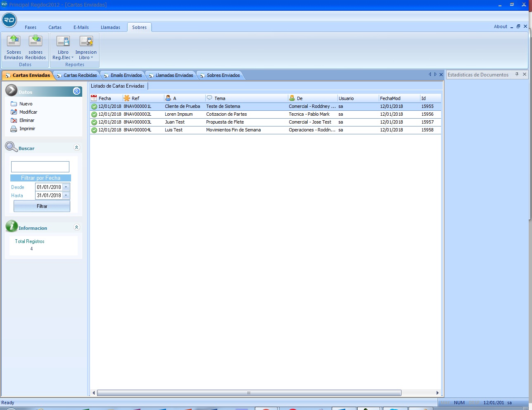Select the Cartas Enviadas document tab
The image size is (532, 410).
click(x=27, y=75)
